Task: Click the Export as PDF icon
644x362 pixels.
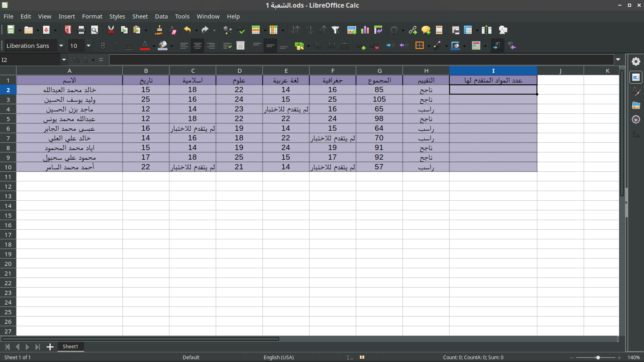Action: [x=68, y=30]
